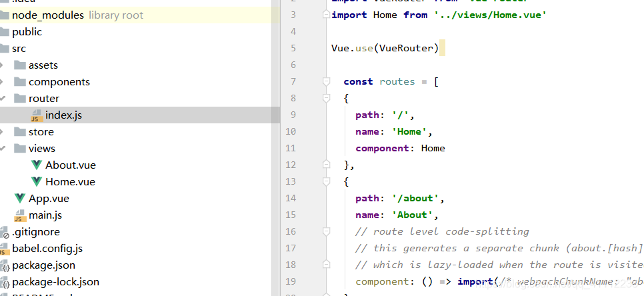Image resolution: width=644 pixels, height=296 pixels.
Task: Click the folder icon beside assets
Action: (x=20, y=65)
